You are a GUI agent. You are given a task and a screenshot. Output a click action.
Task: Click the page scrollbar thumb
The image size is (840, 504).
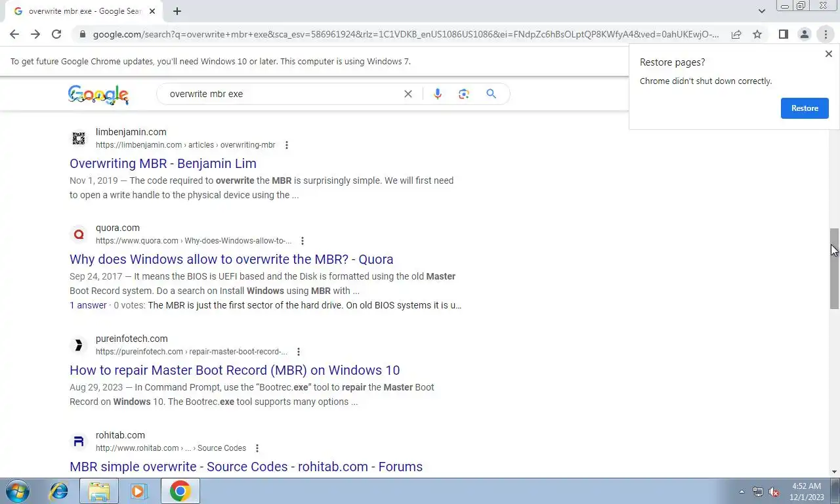tap(834, 268)
